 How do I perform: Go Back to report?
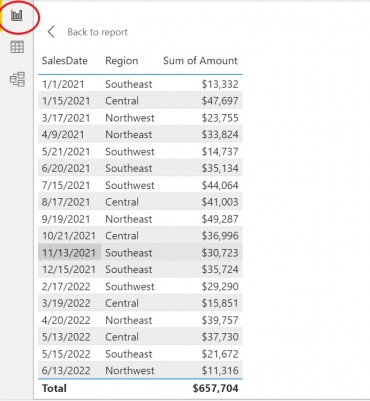click(97, 32)
